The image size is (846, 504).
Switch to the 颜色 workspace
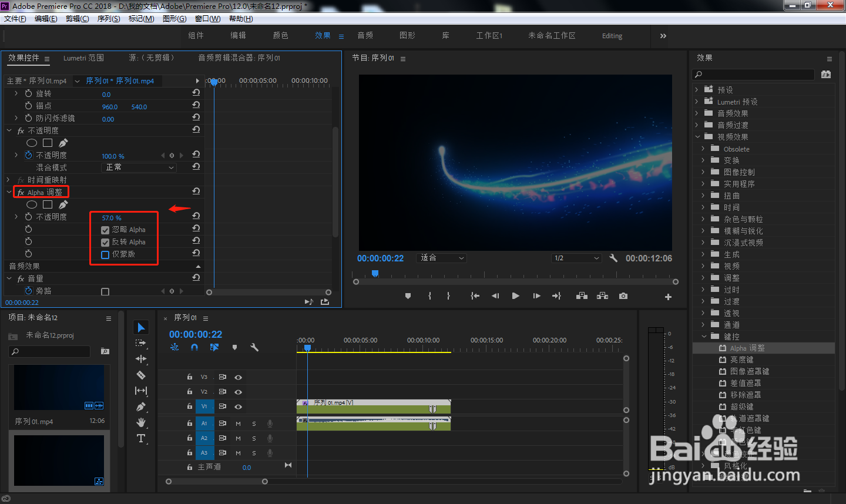[x=281, y=36]
